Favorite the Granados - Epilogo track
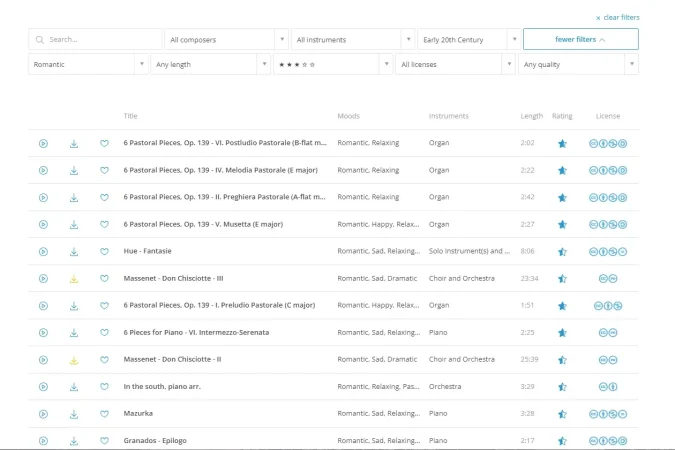The width and height of the screenshot is (675, 450). (x=104, y=441)
